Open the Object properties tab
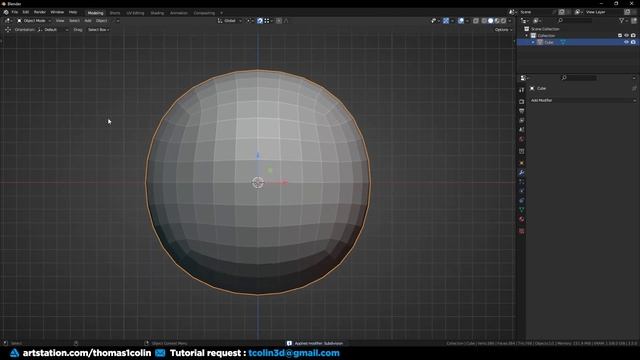 point(522,163)
